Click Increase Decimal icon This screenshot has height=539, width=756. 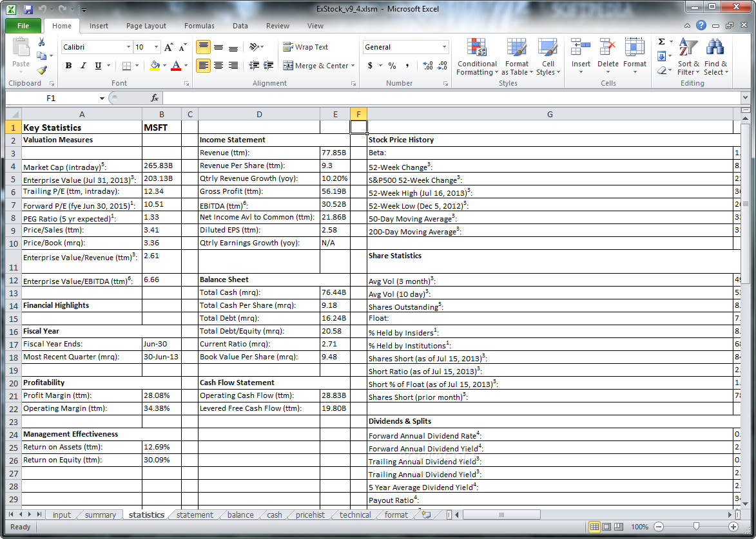point(427,66)
